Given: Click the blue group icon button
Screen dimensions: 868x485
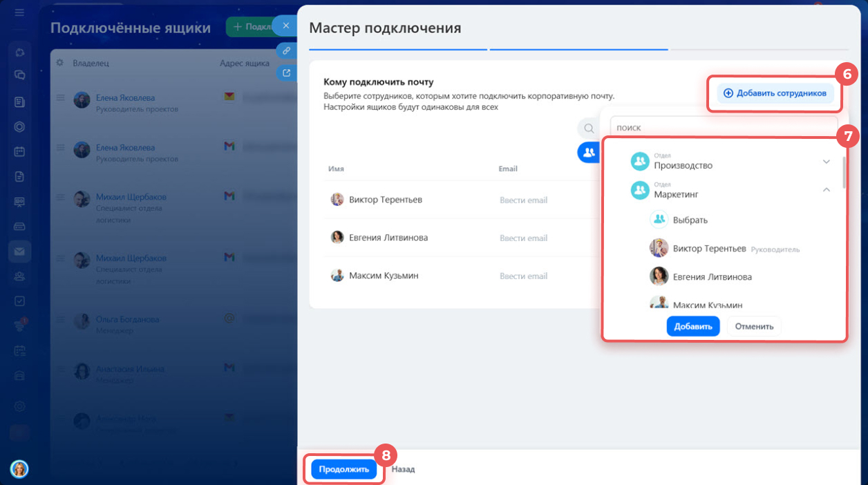Looking at the screenshot, I should pos(588,153).
